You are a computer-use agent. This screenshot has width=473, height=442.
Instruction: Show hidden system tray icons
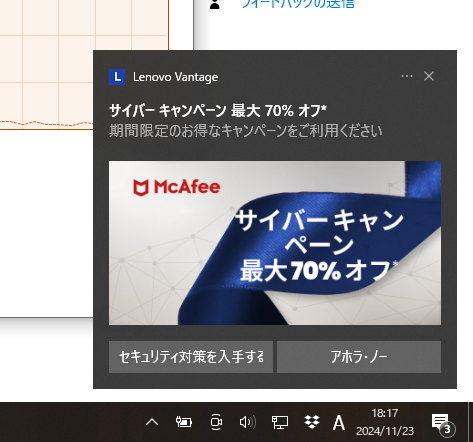click(152, 422)
